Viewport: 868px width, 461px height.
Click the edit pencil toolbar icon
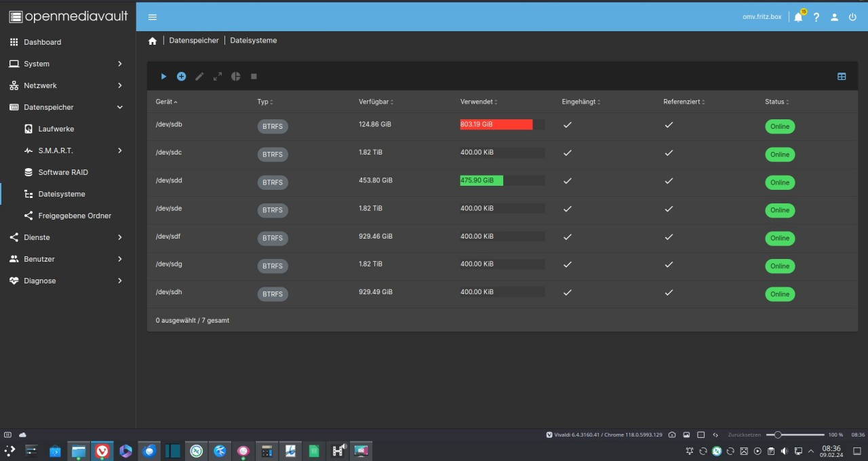tap(199, 77)
